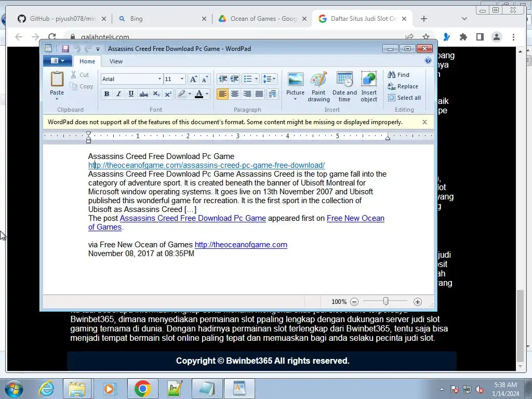The height and width of the screenshot is (399, 532).
Task: Toggle Bold formatting
Action: coord(107,94)
